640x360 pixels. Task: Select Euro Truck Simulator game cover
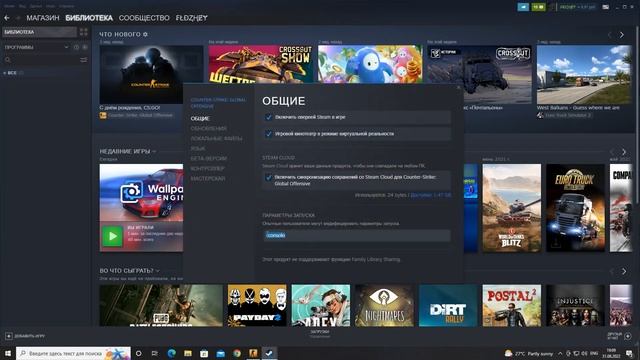(576, 208)
